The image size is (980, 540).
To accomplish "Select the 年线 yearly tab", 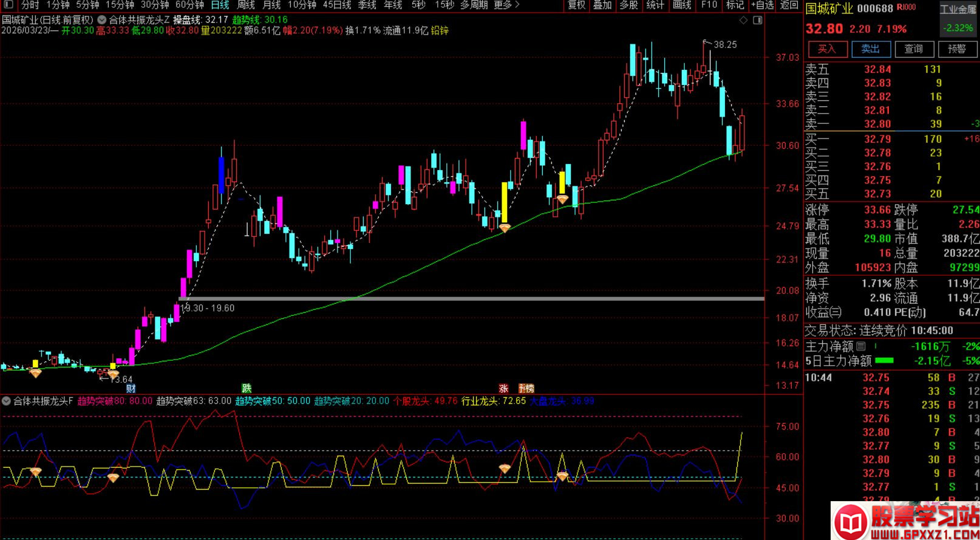I will coord(393,5).
